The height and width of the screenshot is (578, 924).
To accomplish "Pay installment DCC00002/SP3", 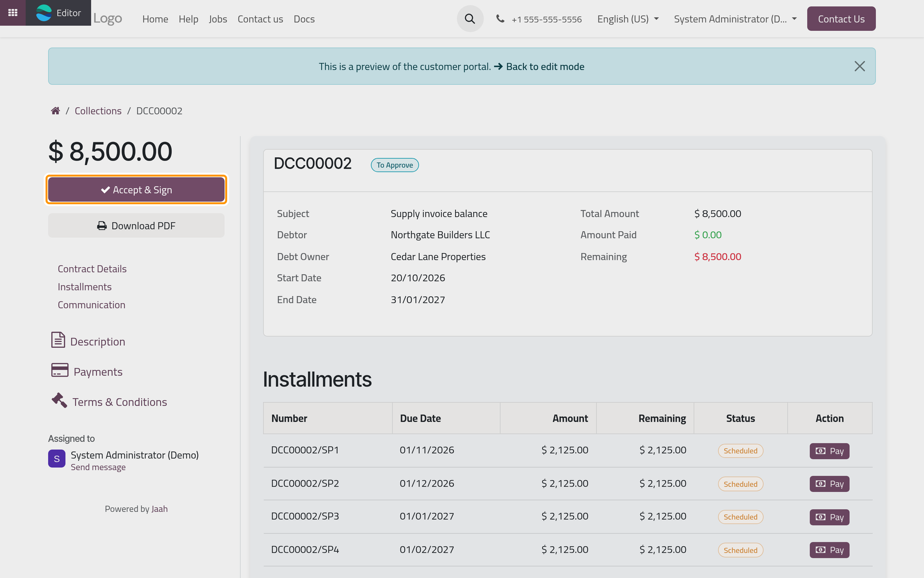I will [829, 517].
